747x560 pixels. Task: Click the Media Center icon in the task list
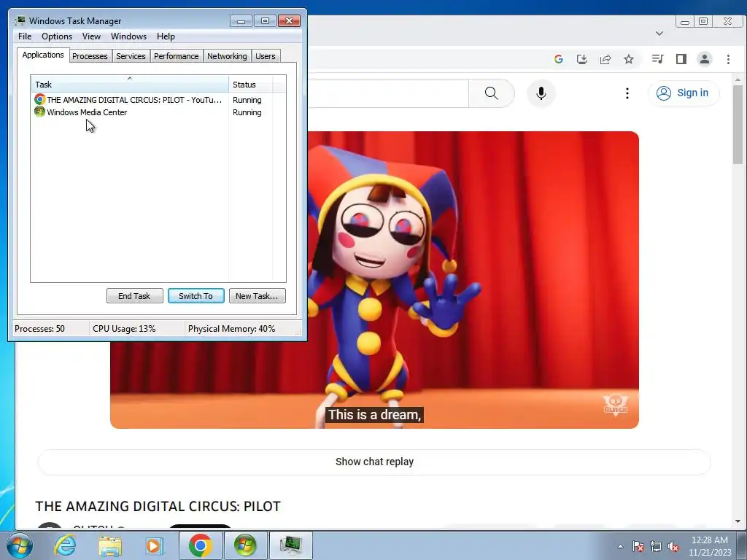pos(39,112)
